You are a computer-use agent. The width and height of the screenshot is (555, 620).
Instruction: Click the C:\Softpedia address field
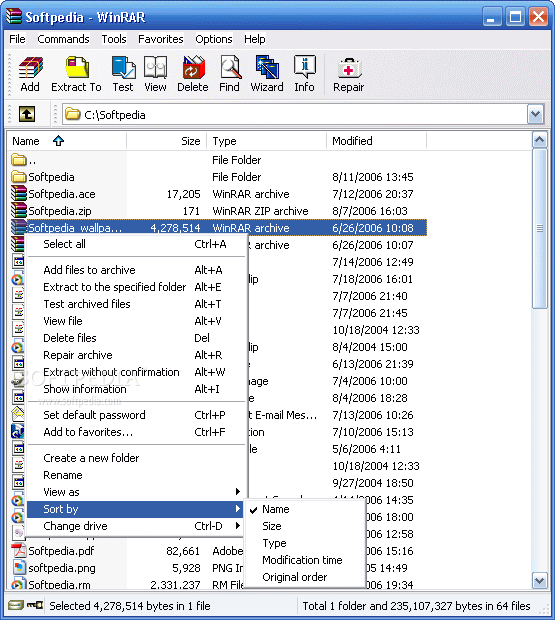pos(294,115)
